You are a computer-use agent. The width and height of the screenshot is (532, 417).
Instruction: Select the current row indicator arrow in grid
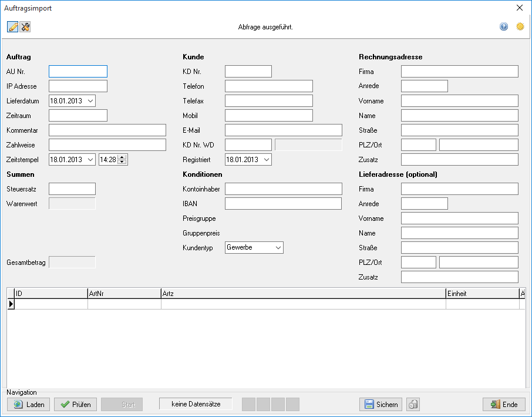pyautogui.click(x=11, y=304)
